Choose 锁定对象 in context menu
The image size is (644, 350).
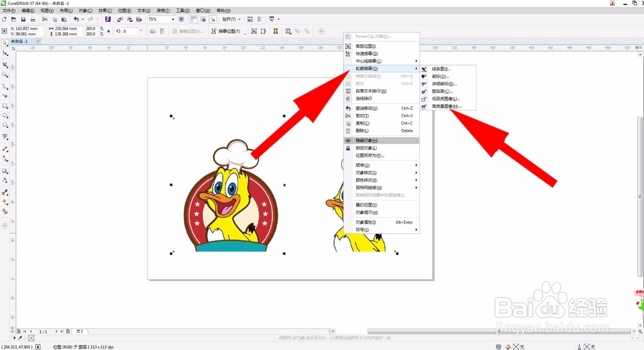(x=381, y=148)
